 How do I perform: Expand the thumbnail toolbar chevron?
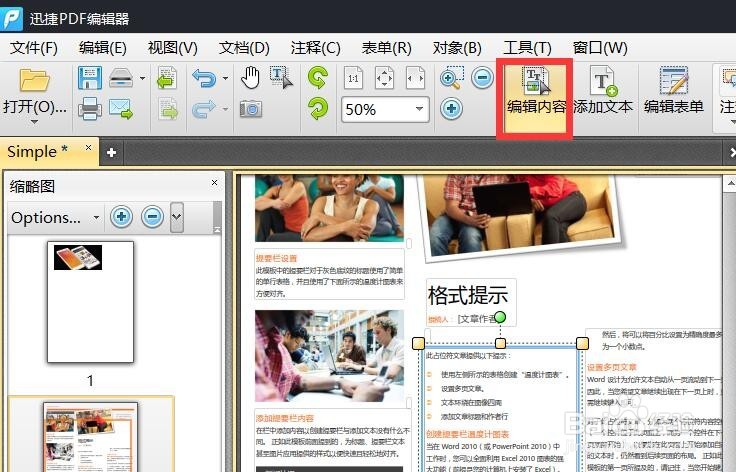click(176, 217)
